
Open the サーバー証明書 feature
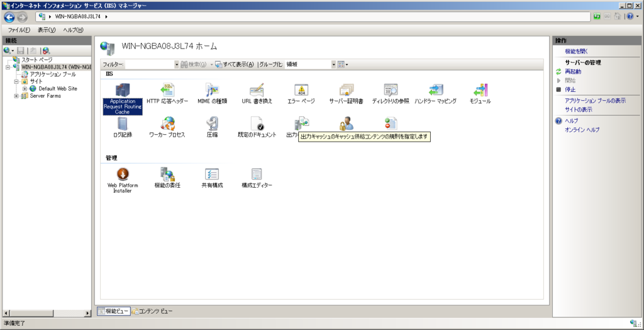click(346, 91)
